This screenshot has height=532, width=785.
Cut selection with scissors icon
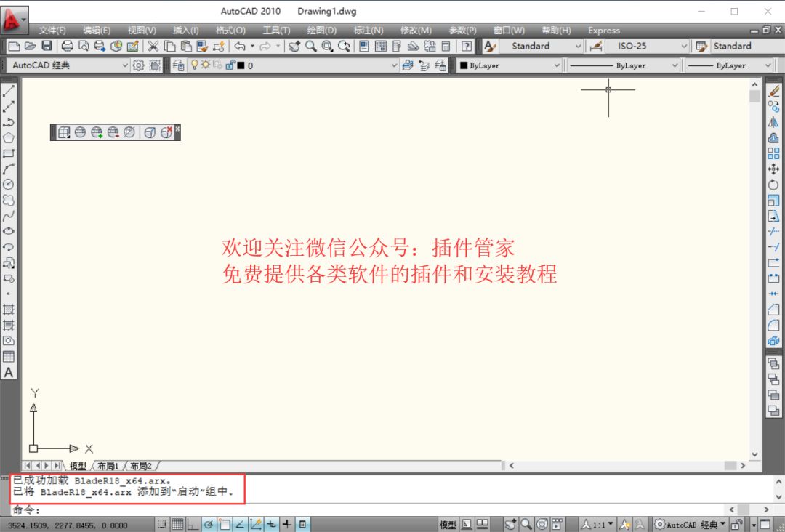click(153, 46)
